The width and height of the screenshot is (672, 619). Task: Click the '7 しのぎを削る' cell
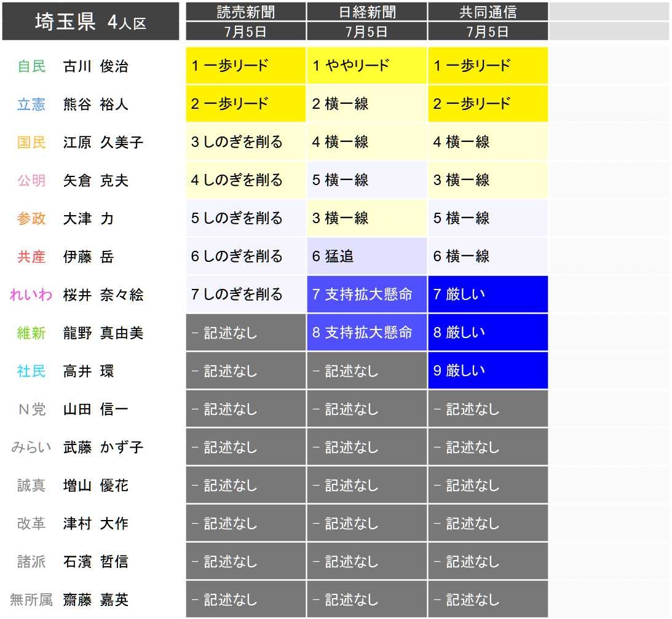[x=245, y=294]
